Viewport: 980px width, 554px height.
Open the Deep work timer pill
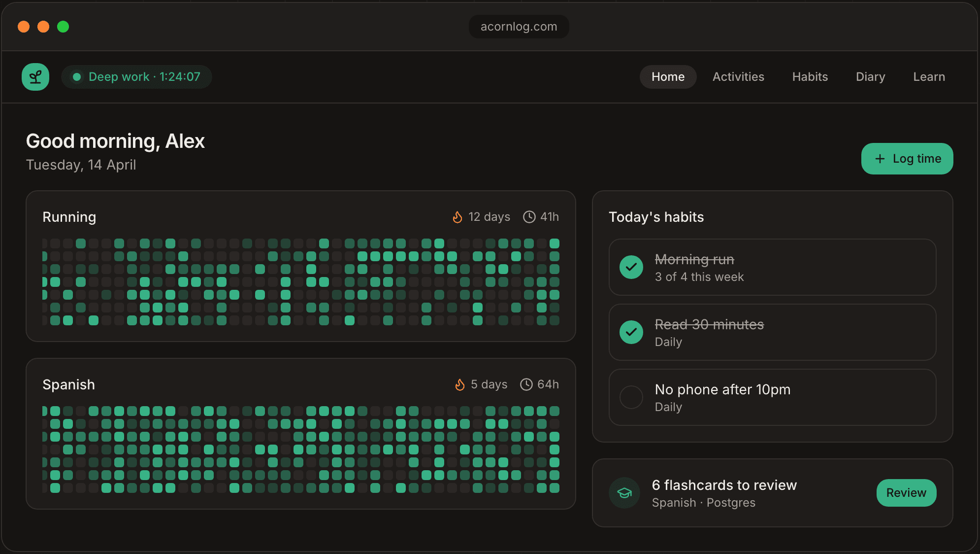click(136, 77)
